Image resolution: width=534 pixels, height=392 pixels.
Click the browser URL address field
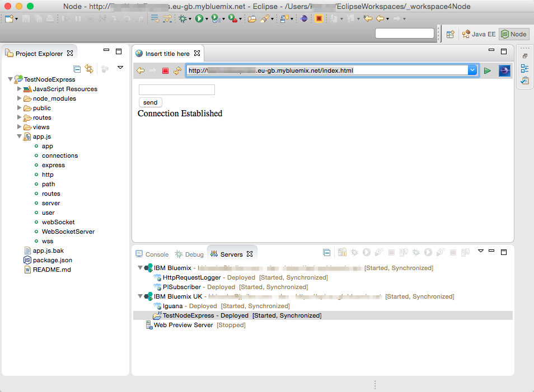(328, 70)
